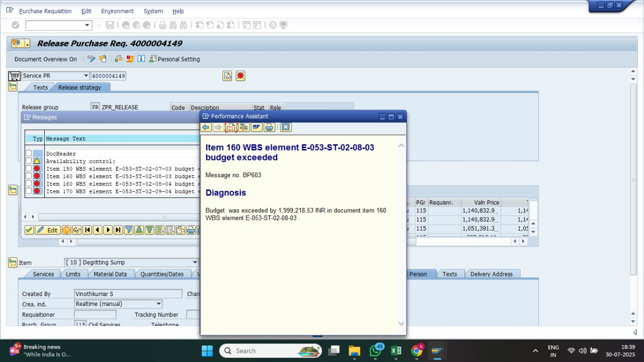Open the Crea. ind. Realtime dropdown

coord(158,304)
